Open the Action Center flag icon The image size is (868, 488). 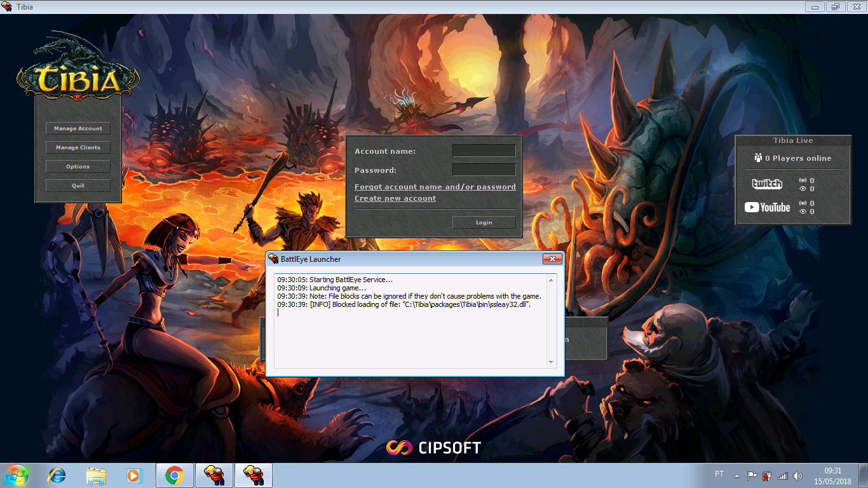point(753,475)
